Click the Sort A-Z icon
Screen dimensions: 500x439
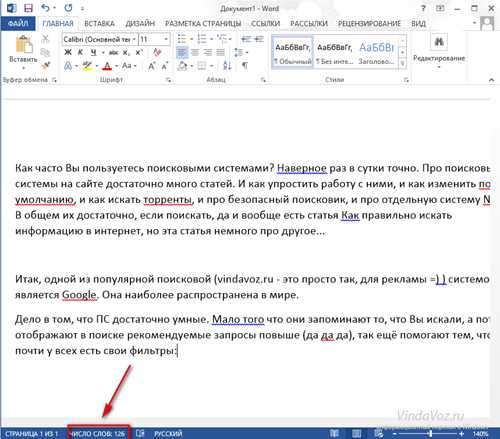click(x=227, y=66)
